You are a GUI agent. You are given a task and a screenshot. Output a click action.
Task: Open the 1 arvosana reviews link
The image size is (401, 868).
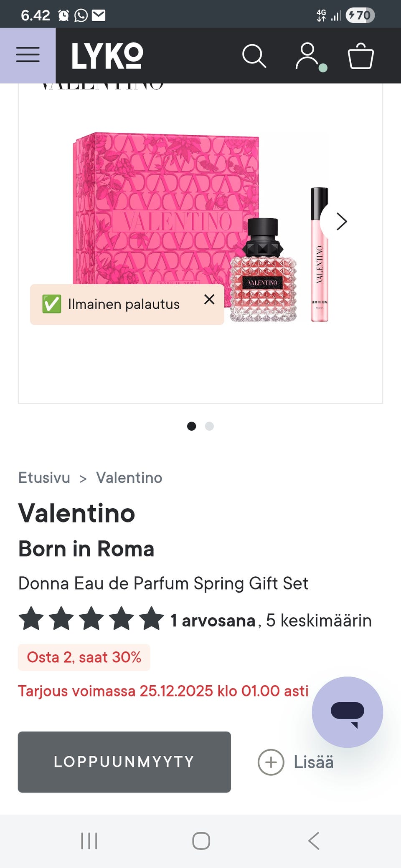click(x=213, y=620)
